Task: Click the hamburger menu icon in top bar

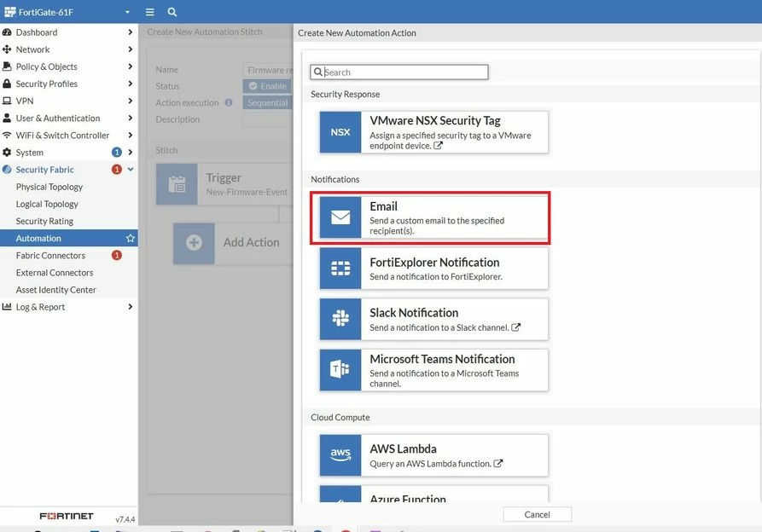Action: click(x=149, y=12)
